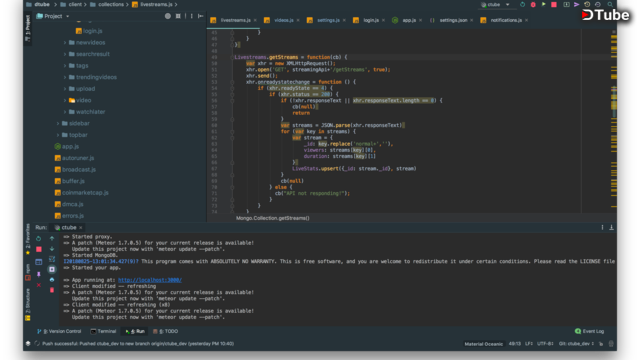Viewport: 640px width, 360px height.
Task: Toggle scroll to end in Run console
Action: point(52,269)
